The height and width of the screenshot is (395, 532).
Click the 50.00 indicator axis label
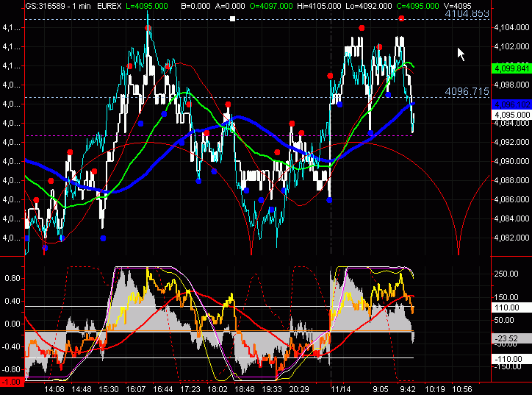[x=504, y=320]
